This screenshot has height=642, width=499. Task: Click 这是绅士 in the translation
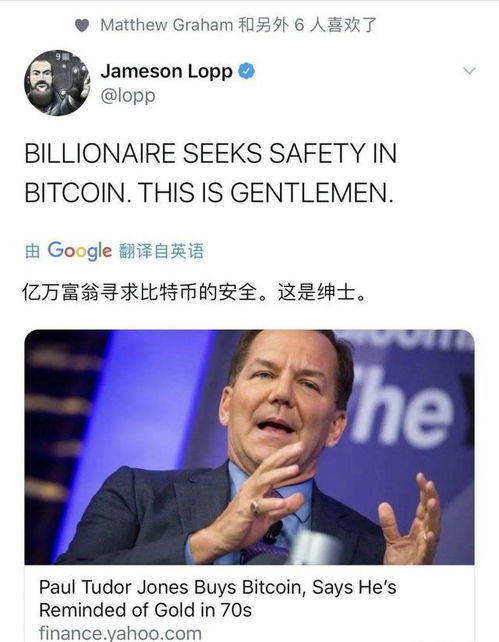coord(316,292)
